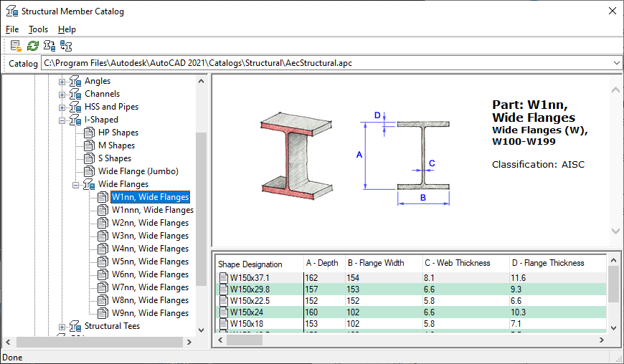
Task: Click the I-Shaped folder icon
Action: [x=75, y=120]
